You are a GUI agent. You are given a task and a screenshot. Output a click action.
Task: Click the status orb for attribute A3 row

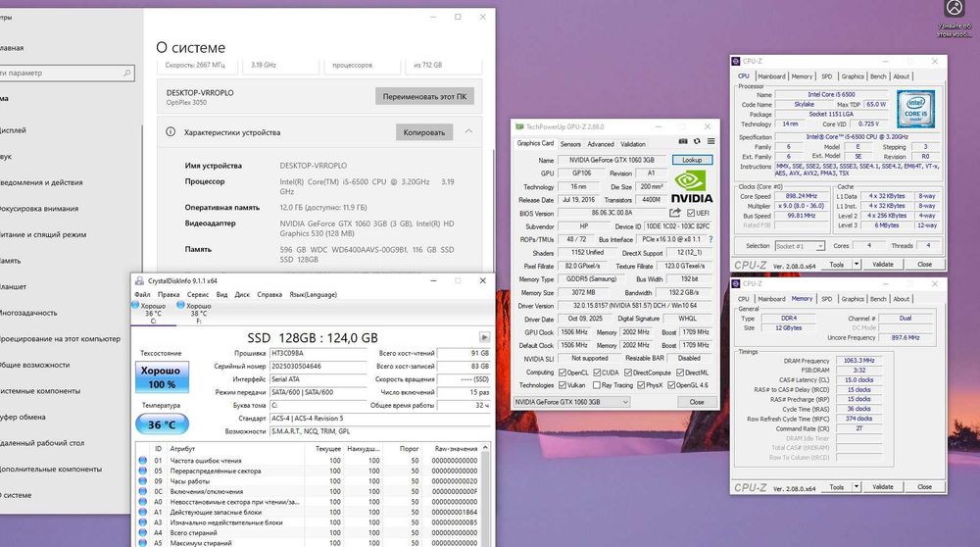click(142, 522)
